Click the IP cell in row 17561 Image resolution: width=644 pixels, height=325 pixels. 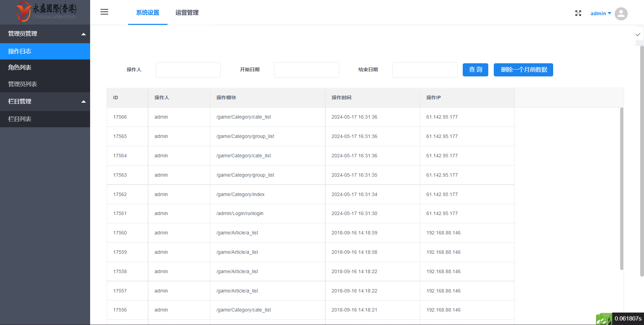467,214
